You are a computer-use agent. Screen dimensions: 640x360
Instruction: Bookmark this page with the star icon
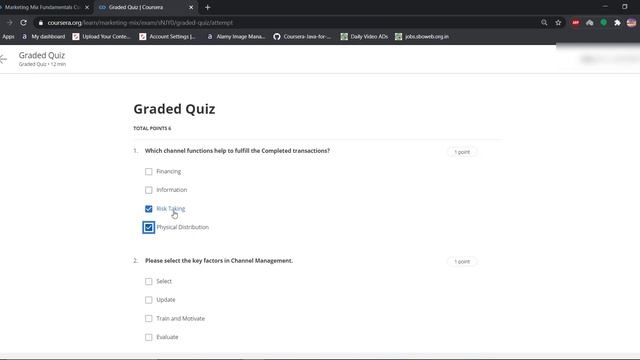tap(558, 23)
